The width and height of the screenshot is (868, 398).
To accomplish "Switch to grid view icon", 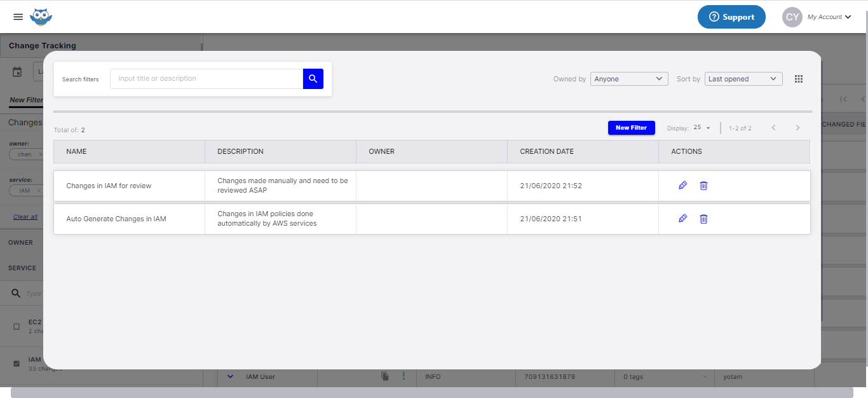I will point(799,79).
